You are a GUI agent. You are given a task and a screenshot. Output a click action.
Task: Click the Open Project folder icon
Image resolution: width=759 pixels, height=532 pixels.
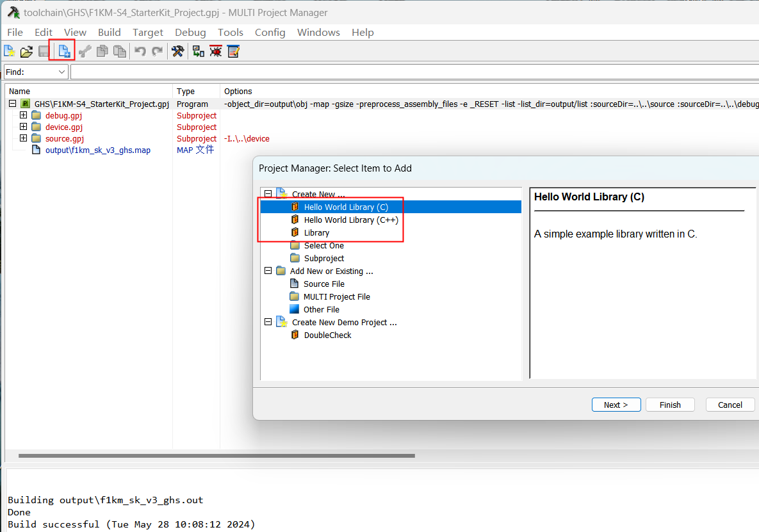coord(26,51)
